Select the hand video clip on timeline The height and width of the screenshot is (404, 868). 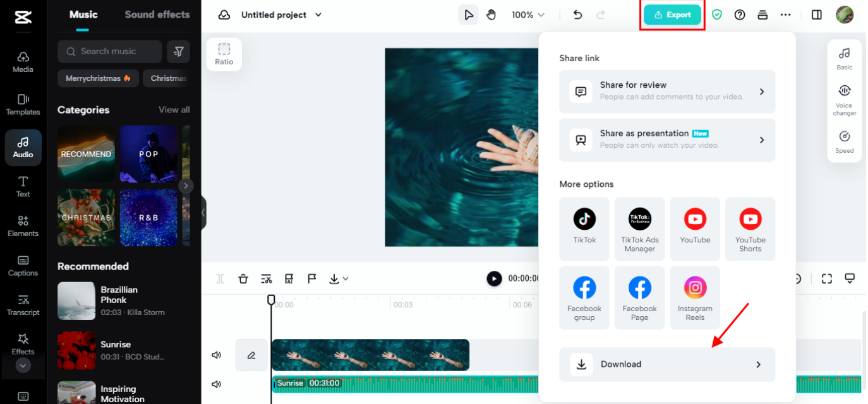click(x=370, y=355)
